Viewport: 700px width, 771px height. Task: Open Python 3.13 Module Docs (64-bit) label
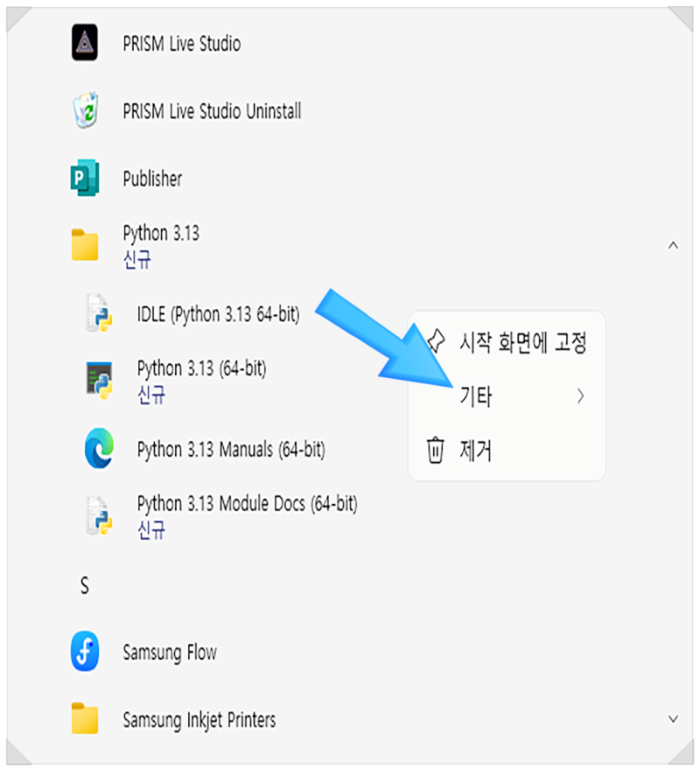coord(248,503)
